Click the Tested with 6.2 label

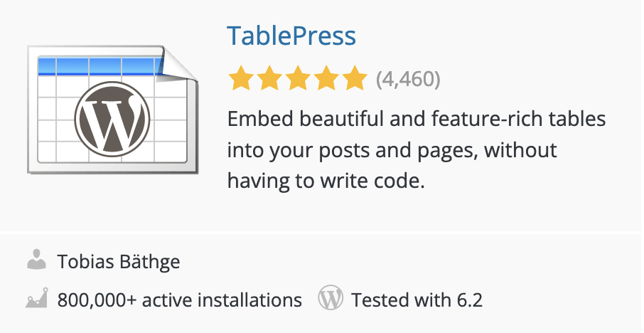417,300
